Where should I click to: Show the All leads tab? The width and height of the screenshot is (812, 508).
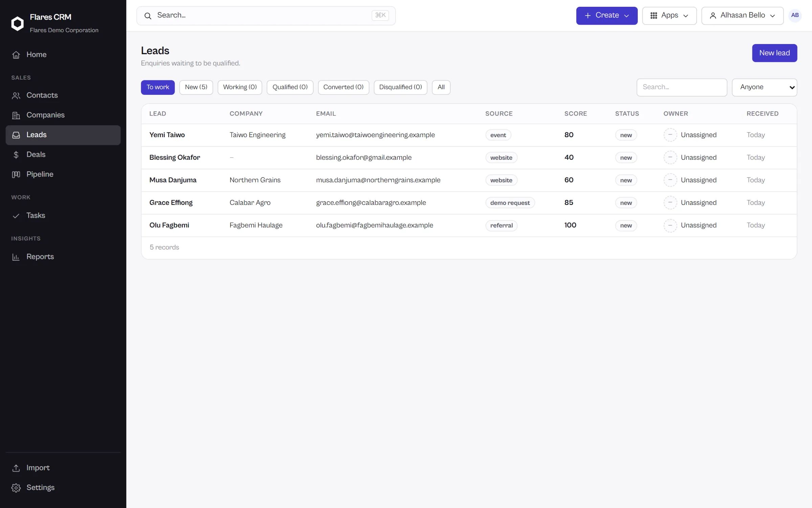pos(441,87)
